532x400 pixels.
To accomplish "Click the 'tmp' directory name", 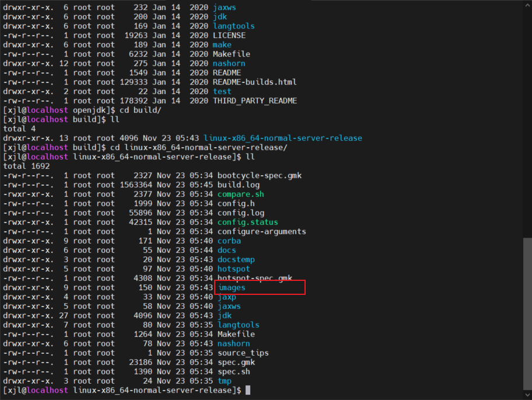I will pos(225,381).
